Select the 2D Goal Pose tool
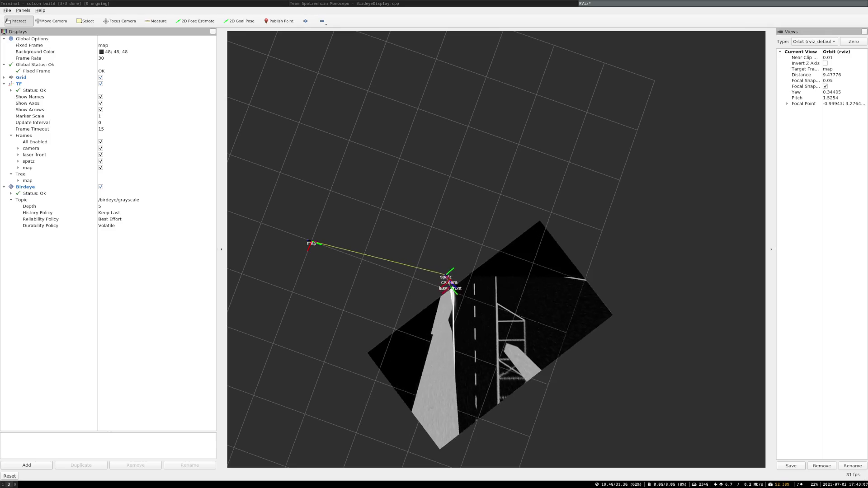Image resolution: width=868 pixels, height=488 pixels. [x=239, y=21]
